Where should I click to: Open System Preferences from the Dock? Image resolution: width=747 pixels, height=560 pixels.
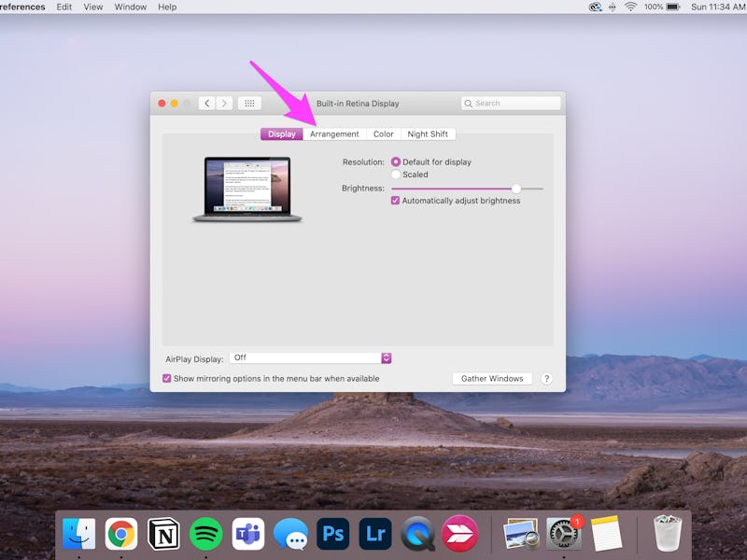(x=561, y=534)
